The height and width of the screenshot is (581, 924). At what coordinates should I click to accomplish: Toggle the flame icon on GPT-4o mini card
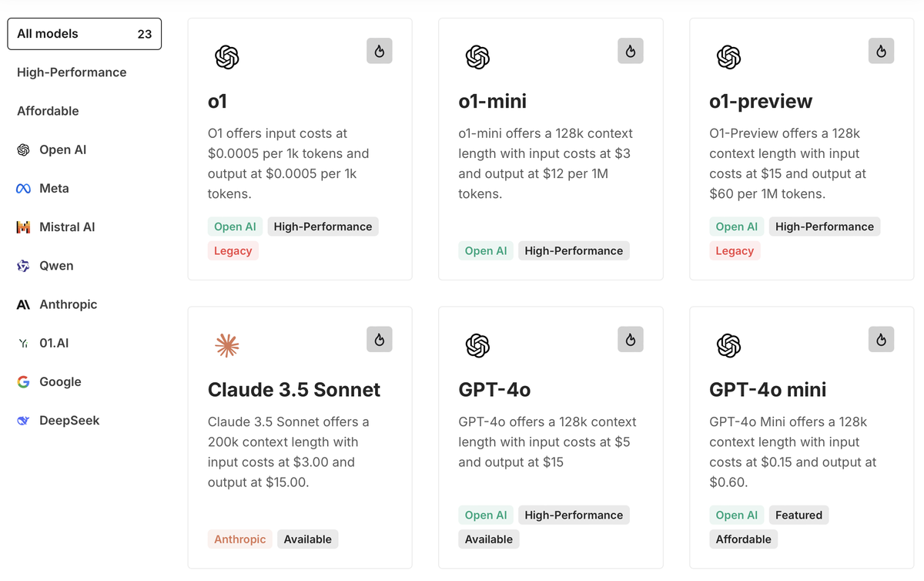(881, 339)
